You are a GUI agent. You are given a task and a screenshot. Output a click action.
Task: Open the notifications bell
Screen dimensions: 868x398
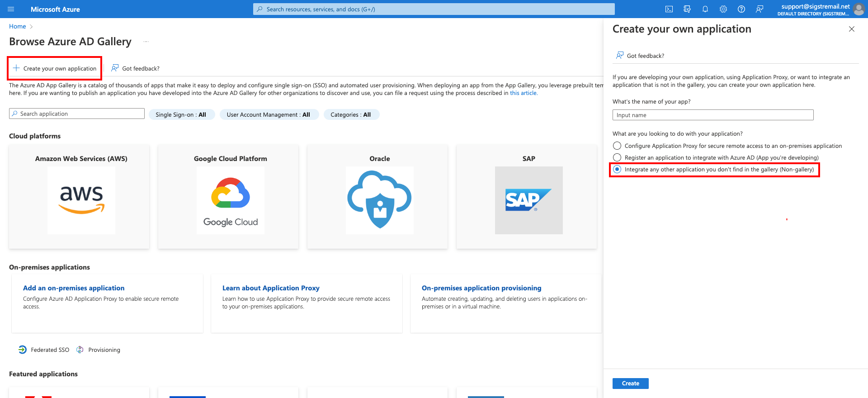click(705, 9)
